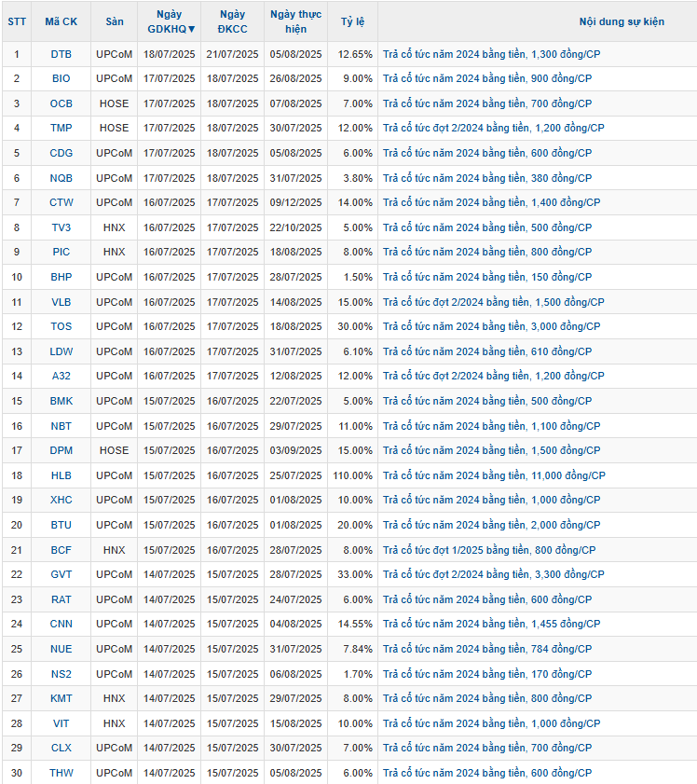Select the DPM ticker link
697x784 pixels.
click(61, 450)
